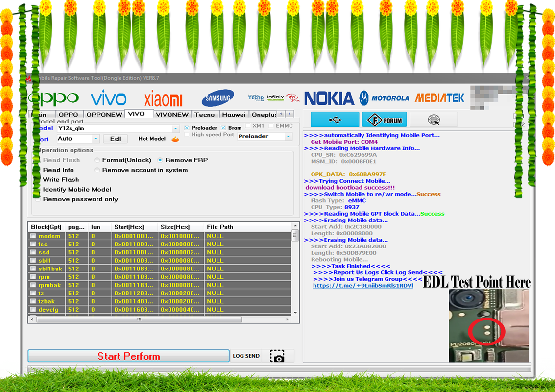Toggle the EMMC checkbox
This screenshot has width=555, height=392.
tap(271, 126)
